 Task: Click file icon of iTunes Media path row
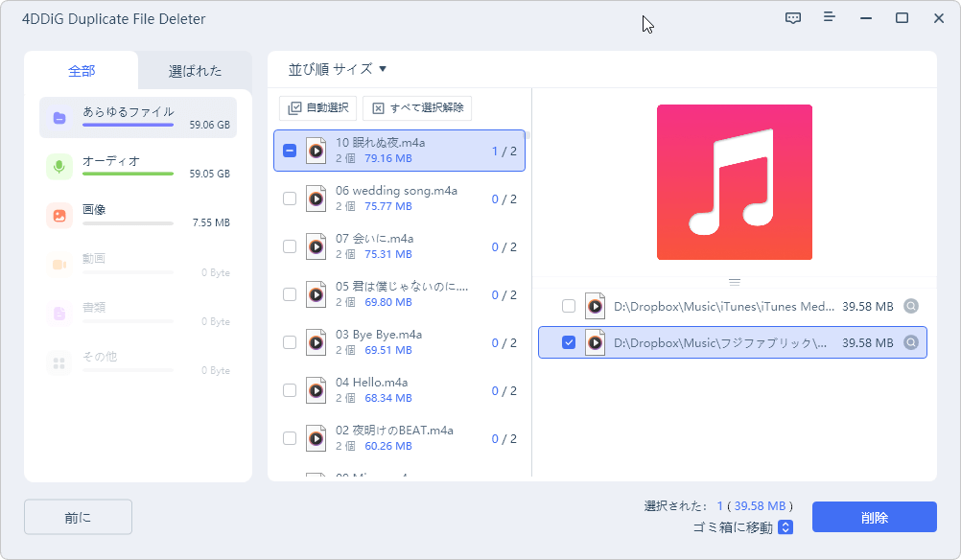click(595, 306)
